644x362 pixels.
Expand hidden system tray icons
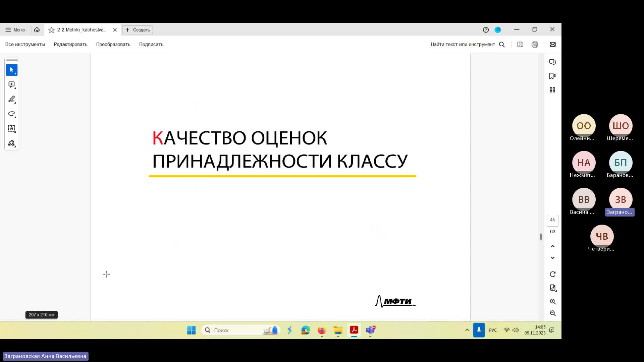[x=467, y=330]
